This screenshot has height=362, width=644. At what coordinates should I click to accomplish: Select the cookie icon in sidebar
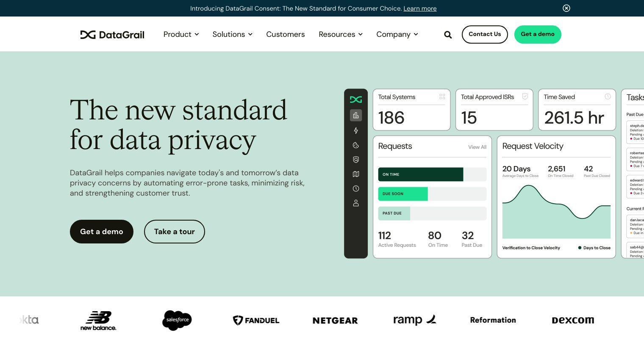click(x=356, y=145)
